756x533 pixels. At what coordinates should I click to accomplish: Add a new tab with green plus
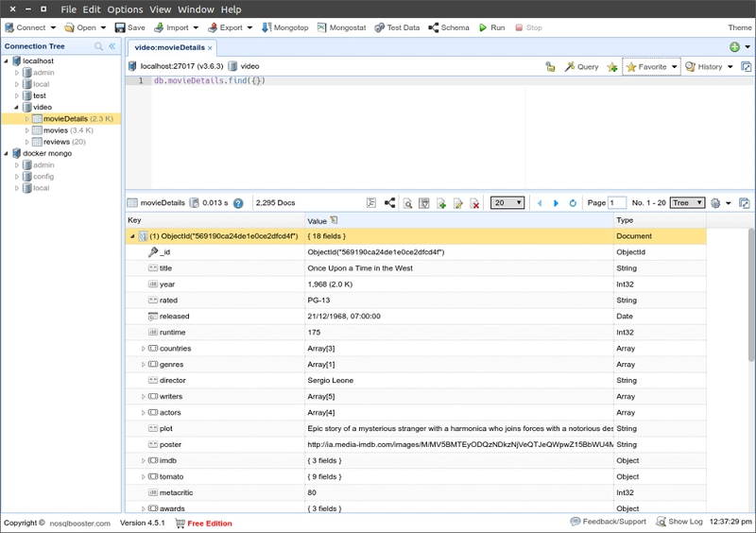(734, 47)
